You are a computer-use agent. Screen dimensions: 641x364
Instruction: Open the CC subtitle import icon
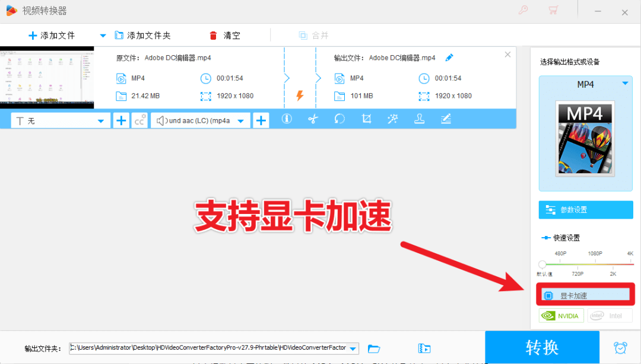click(x=139, y=120)
